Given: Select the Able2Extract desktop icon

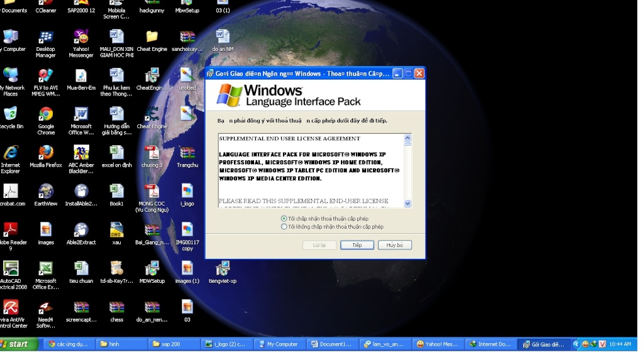Looking at the screenshot, I should (81, 234).
